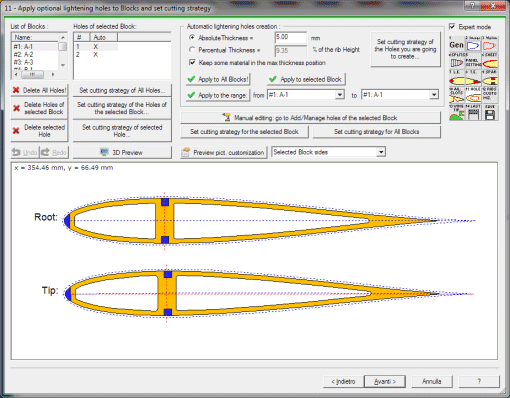Jump to the Hole step icon
The image size is (510, 398).
(x=473, y=96)
